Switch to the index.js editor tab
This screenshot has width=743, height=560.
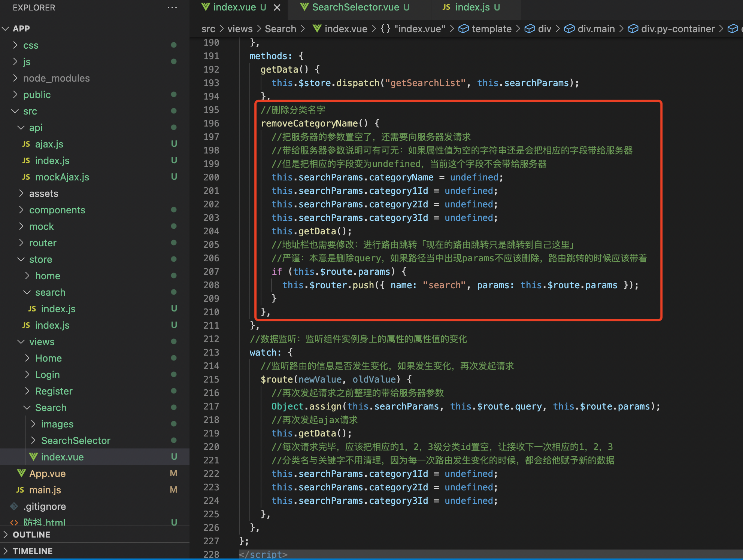(472, 7)
